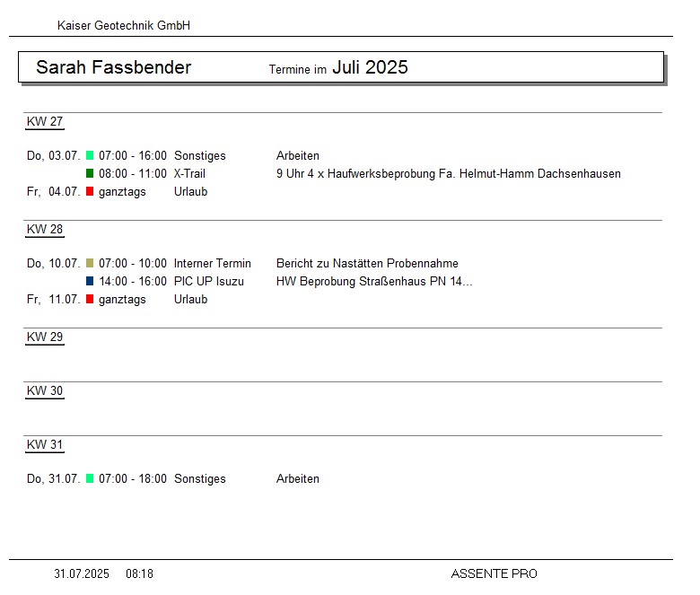700x595 pixels.
Task: Select the red Urlaub marker on 04.07.
Action: pos(90,192)
